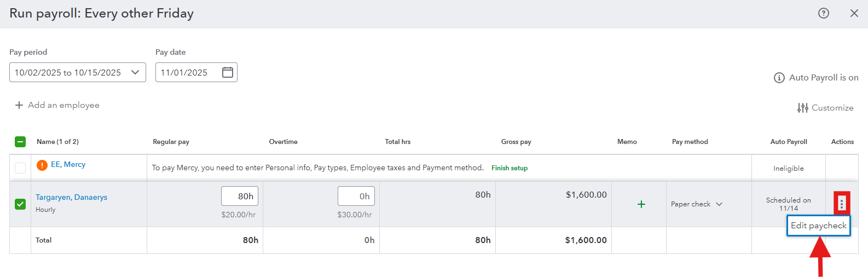This screenshot has height=277, width=868.
Task: Select Edit paycheck menu option
Action: (818, 226)
